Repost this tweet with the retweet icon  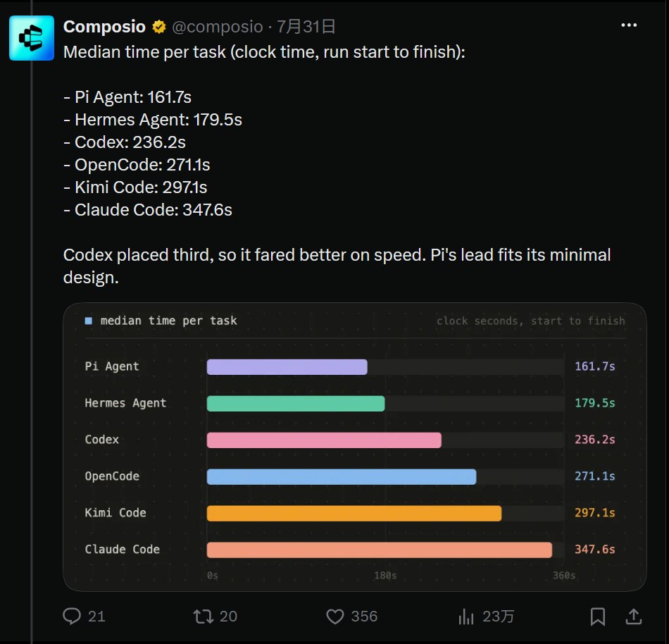203,617
